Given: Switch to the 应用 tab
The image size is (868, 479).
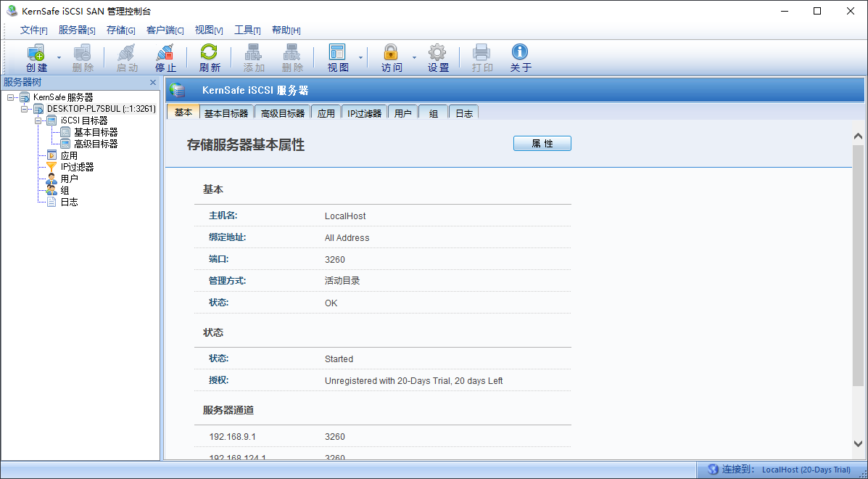Looking at the screenshot, I should pos(326,113).
